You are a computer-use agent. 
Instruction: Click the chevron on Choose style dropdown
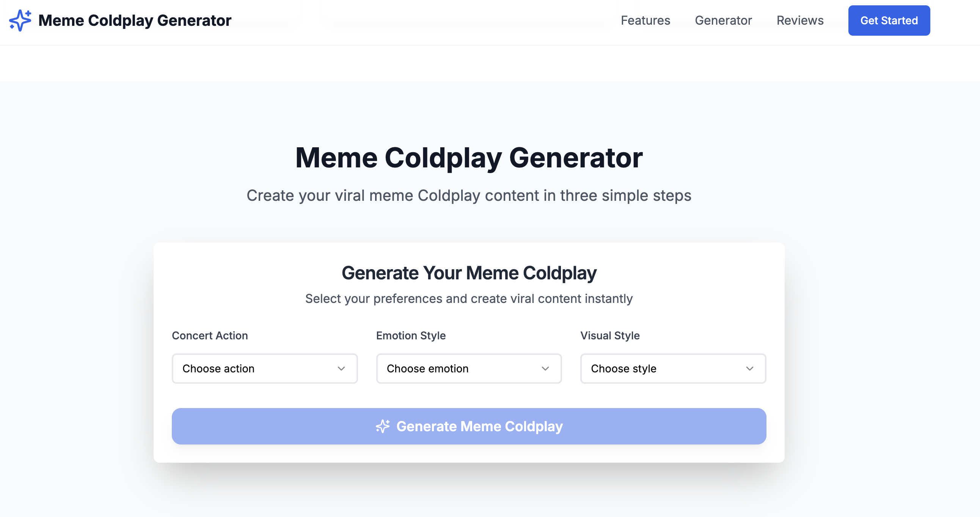[x=749, y=369]
